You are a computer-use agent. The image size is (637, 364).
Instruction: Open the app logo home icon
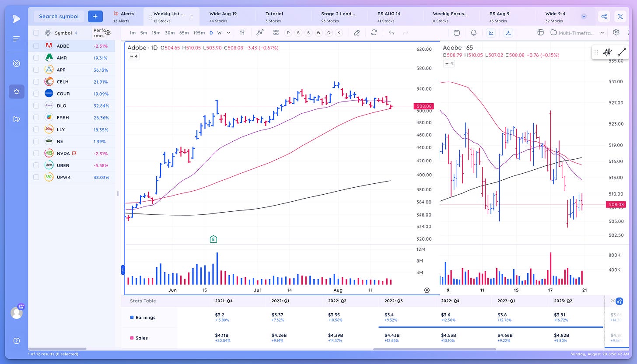click(16, 18)
